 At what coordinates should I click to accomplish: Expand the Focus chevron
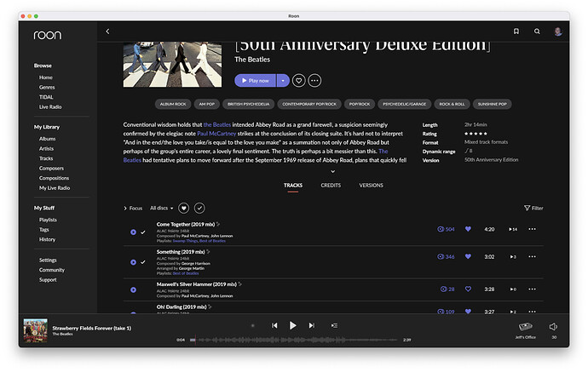click(125, 209)
